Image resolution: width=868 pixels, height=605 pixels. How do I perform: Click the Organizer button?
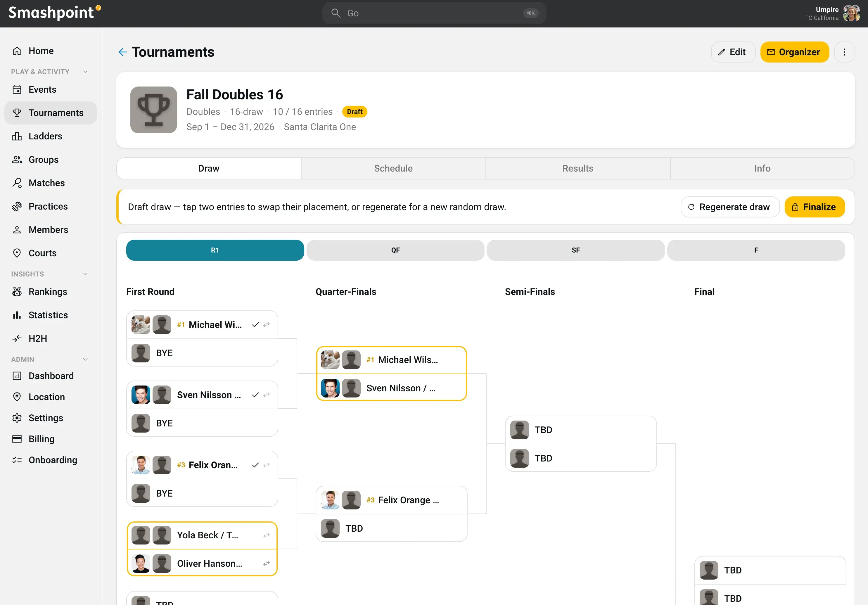794,52
